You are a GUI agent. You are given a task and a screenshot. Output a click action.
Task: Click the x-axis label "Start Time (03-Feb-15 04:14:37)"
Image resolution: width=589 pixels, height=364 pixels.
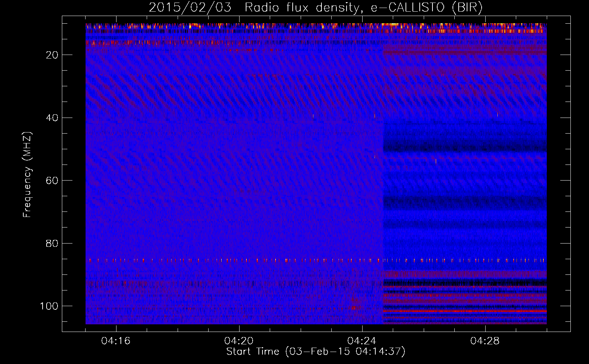(316, 352)
